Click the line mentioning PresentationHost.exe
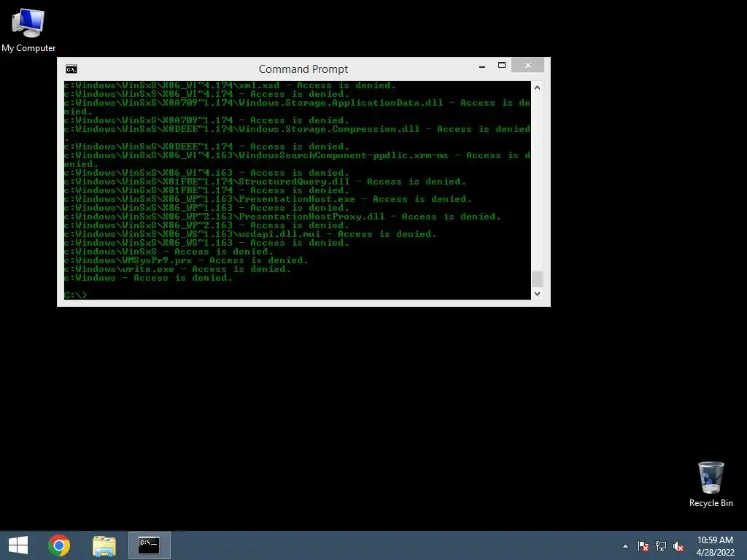Screen dimensions: 747x560 [268, 199]
